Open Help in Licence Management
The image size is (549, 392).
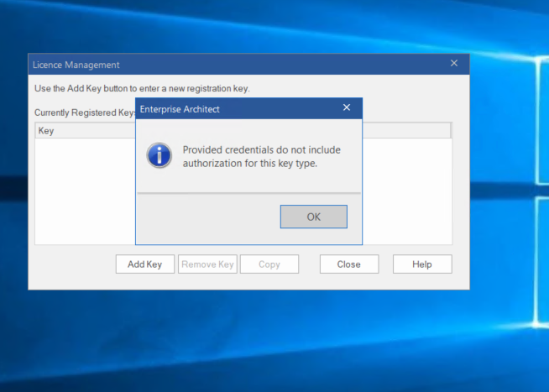(x=422, y=264)
